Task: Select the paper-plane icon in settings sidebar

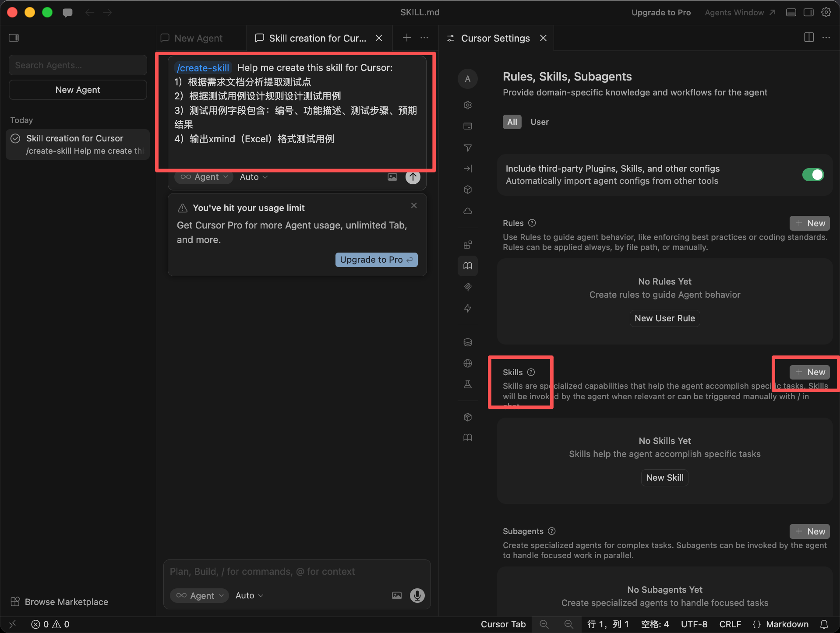Action: click(x=468, y=148)
